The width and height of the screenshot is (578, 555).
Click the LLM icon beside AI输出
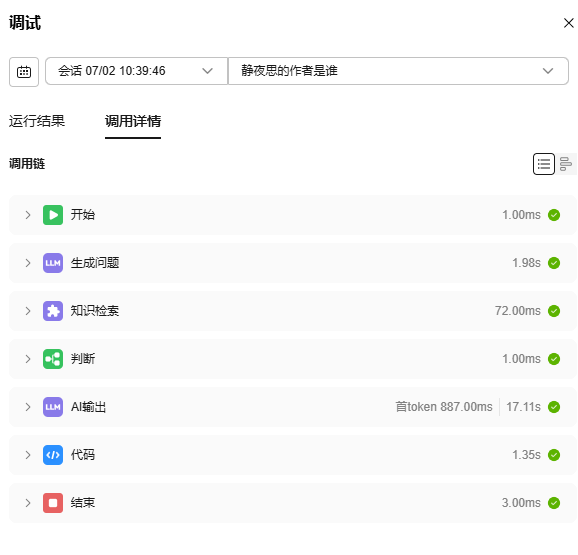pyautogui.click(x=53, y=407)
